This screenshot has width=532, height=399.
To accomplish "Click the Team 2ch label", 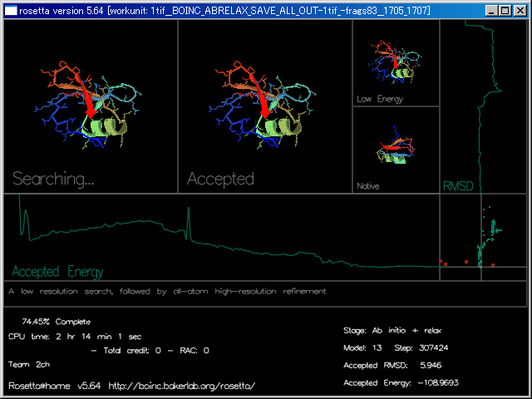I will click(x=29, y=364).
